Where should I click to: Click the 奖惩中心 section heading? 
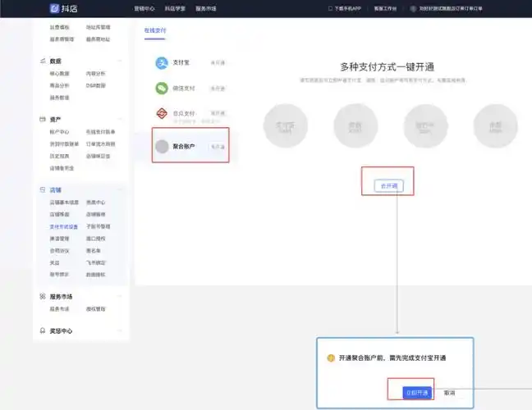coord(61,330)
